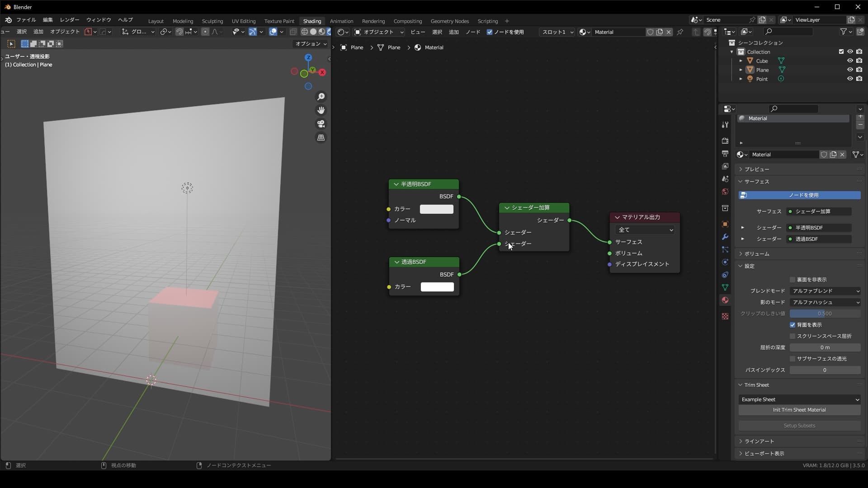Switch to the Geometry Nodes workspace tab
Viewport: 868px width, 488px height.
coord(450,21)
